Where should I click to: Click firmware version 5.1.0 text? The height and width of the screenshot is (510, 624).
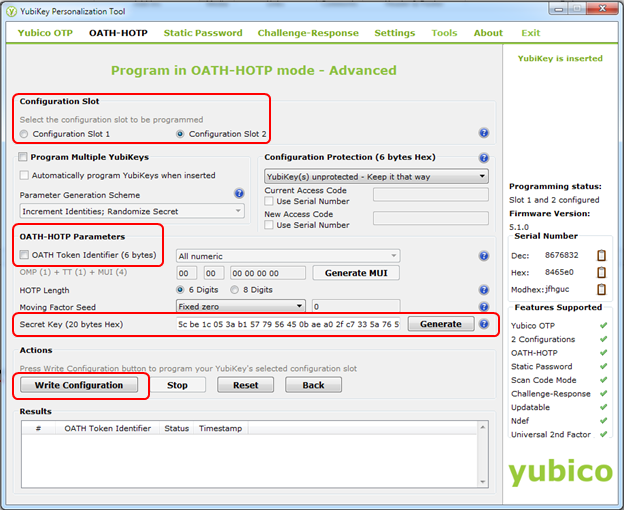519,227
